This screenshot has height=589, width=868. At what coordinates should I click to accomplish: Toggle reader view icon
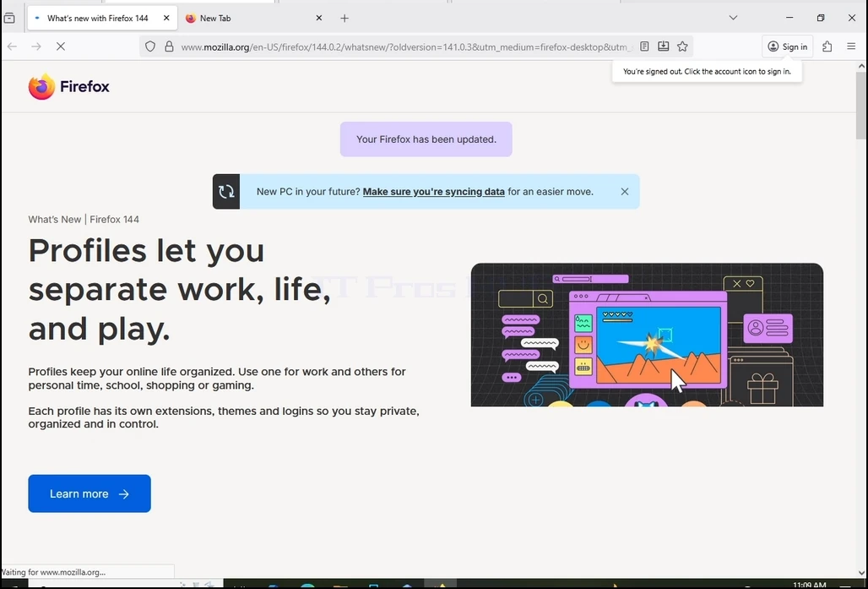644,46
